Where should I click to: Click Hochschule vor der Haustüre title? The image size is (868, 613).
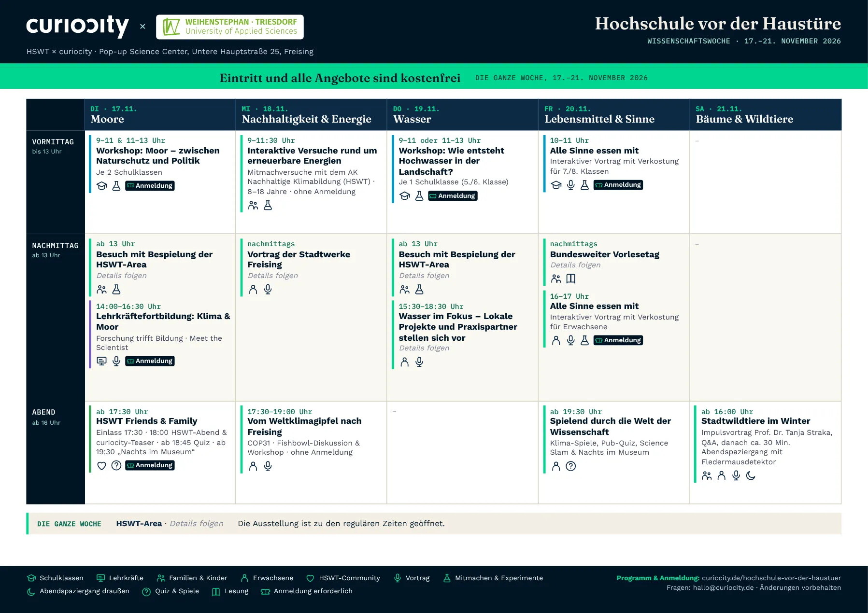(x=718, y=24)
